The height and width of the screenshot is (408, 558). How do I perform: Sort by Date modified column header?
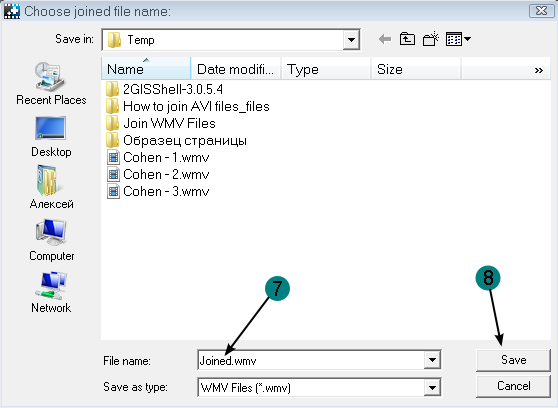tap(236, 69)
